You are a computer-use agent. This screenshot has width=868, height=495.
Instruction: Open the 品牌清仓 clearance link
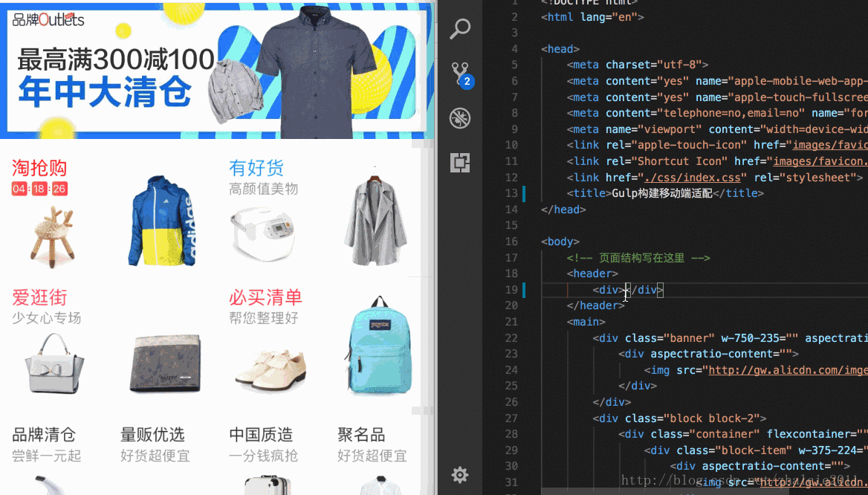point(44,435)
